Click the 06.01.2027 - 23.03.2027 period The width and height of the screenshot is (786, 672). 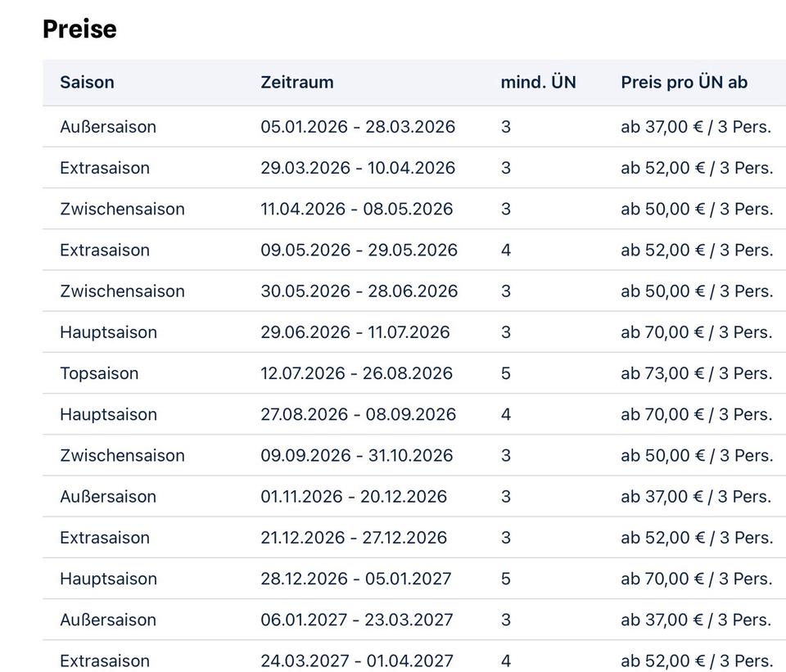[356, 620]
